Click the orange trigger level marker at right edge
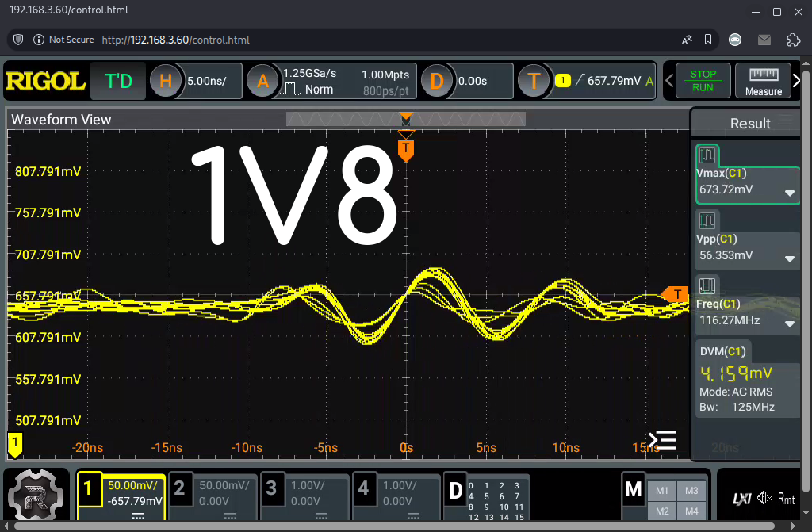The width and height of the screenshot is (812, 532). [x=675, y=294]
